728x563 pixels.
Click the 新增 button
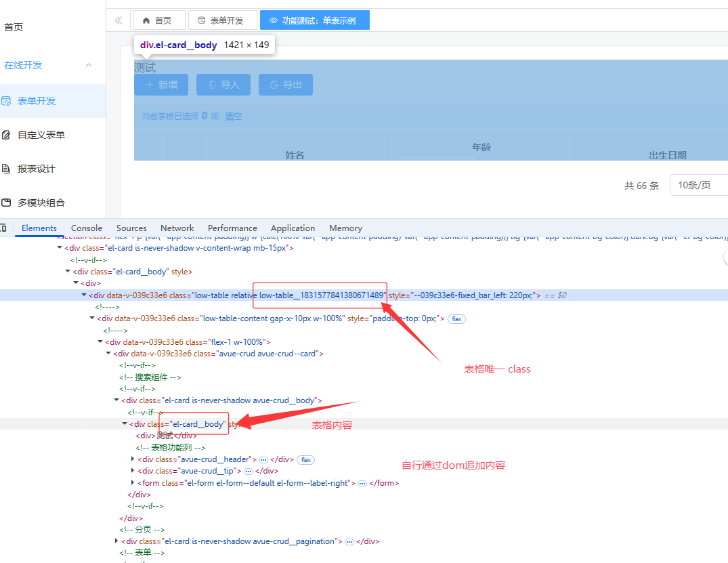(161, 85)
